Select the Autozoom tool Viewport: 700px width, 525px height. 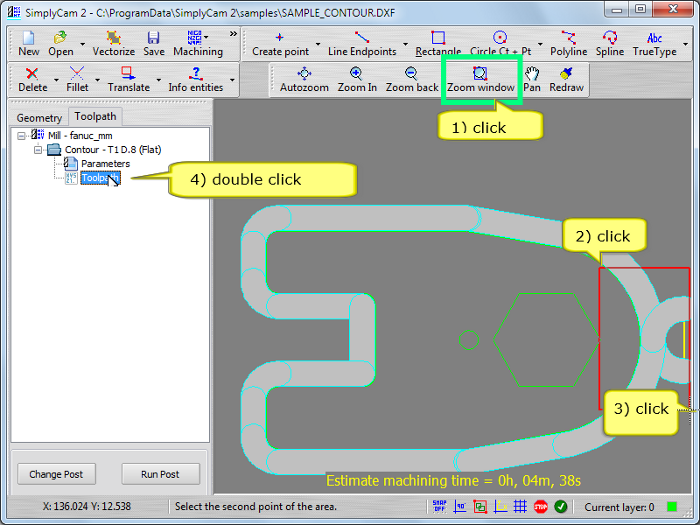304,79
